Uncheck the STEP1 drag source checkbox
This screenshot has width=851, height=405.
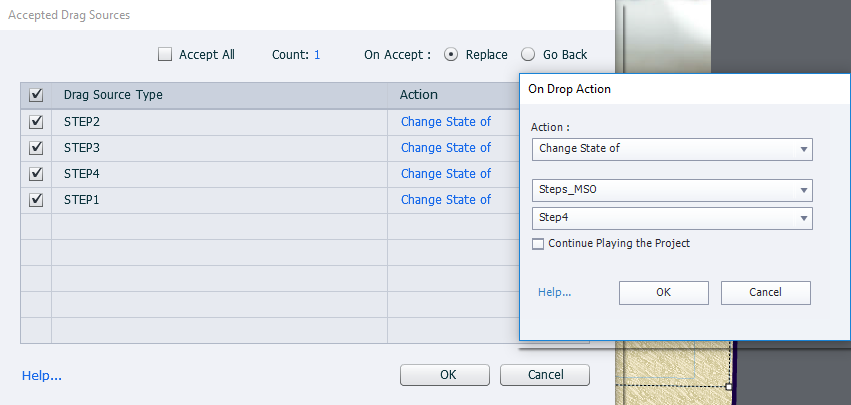[x=37, y=200]
